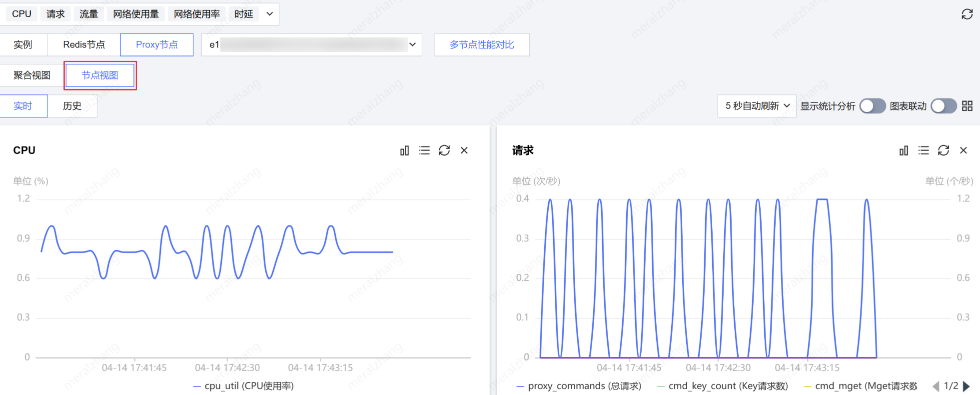Show list menu in CPU panel
Image resolution: width=980 pixels, height=395 pixels.
click(424, 150)
